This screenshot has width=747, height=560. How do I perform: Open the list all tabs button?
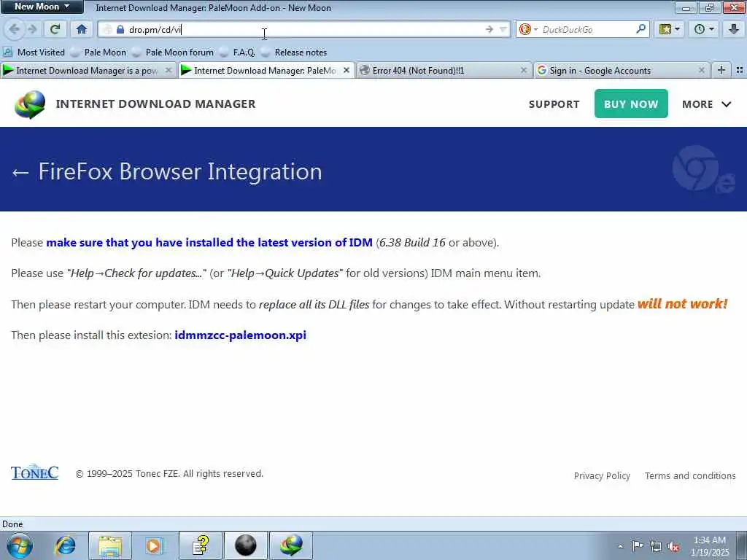click(x=740, y=71)
